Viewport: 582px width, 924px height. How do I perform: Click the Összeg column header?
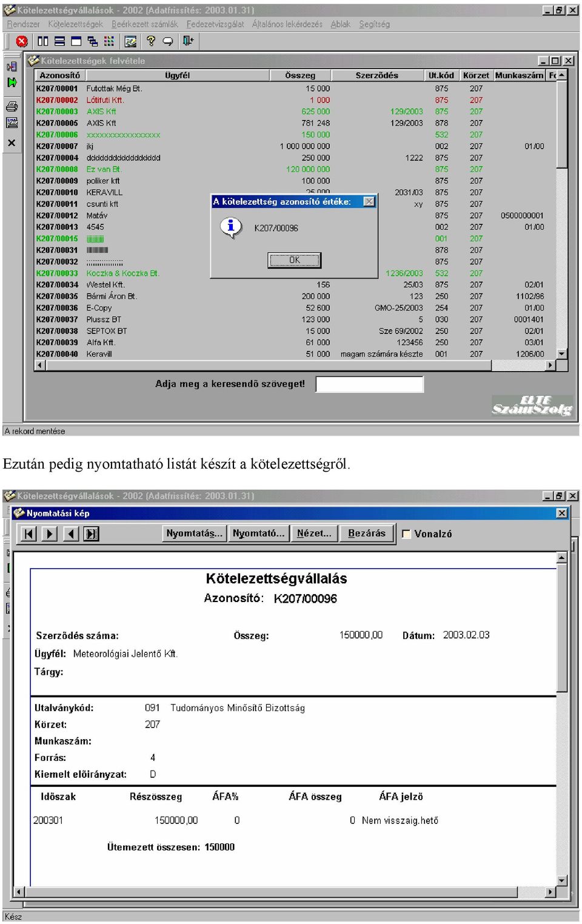300,75
